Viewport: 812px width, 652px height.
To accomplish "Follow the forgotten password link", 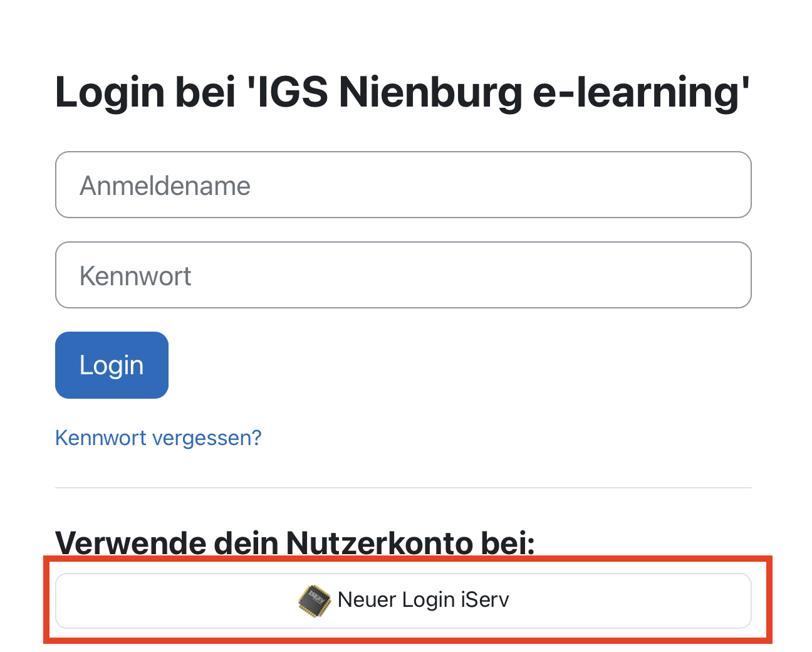I will (158, 438).
